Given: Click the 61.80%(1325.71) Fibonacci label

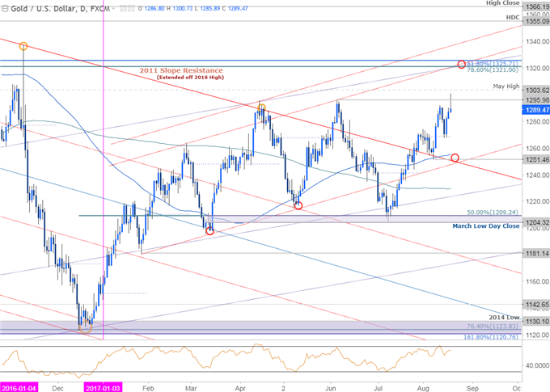Looking at the screenshot, I should point(493,64).
